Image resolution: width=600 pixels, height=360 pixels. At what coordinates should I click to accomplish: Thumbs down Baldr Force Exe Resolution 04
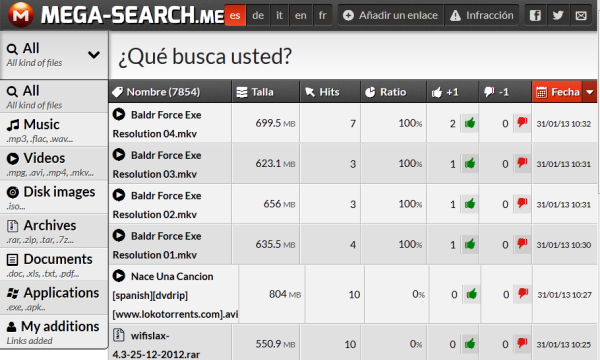coord(522,123)
